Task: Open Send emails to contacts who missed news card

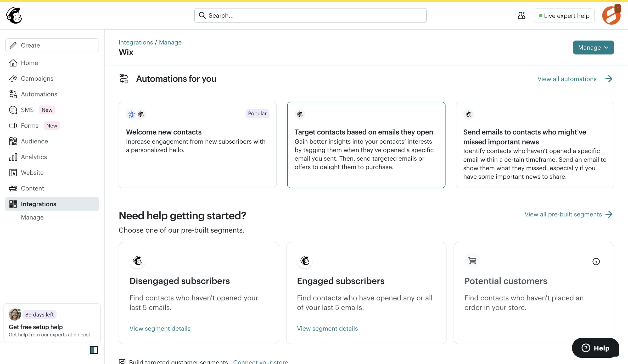Action: pyautogui.click(x=535, y=145)
